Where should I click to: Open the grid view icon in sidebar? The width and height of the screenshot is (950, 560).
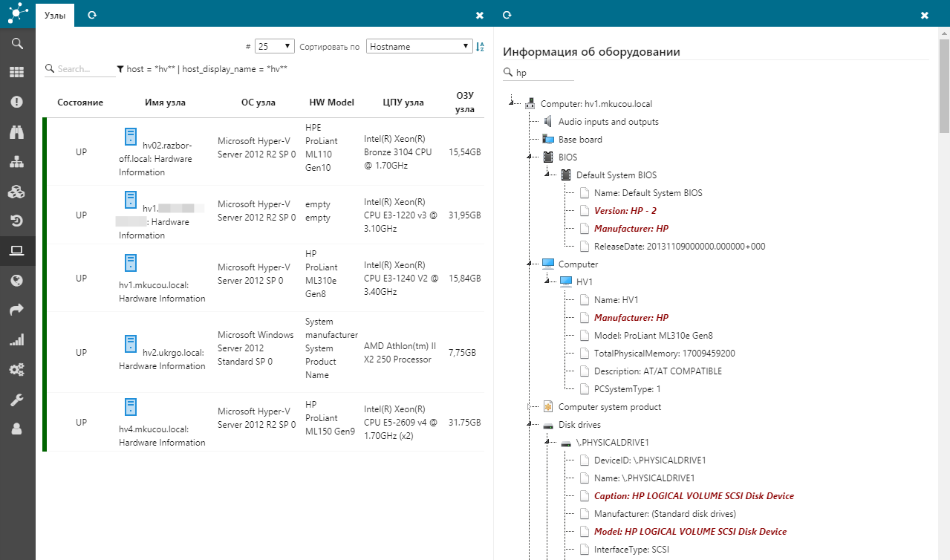(x=17, y=73)
